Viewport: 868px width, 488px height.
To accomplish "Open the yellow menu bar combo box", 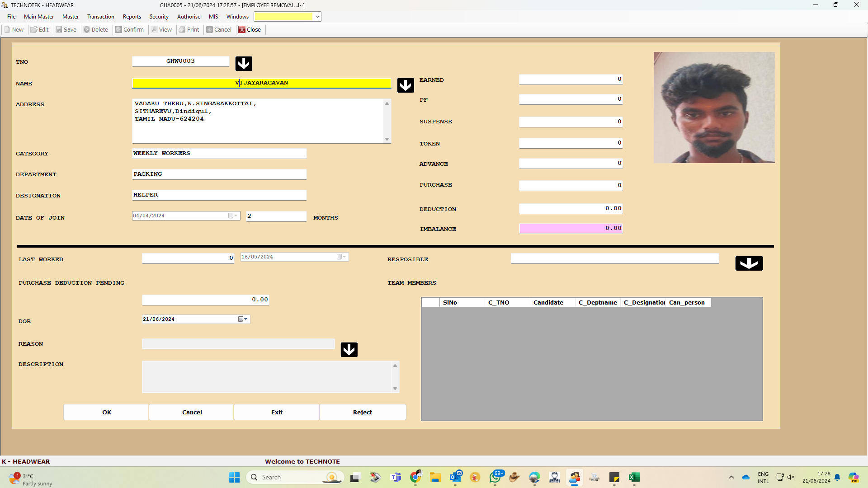I will point(317,17).
